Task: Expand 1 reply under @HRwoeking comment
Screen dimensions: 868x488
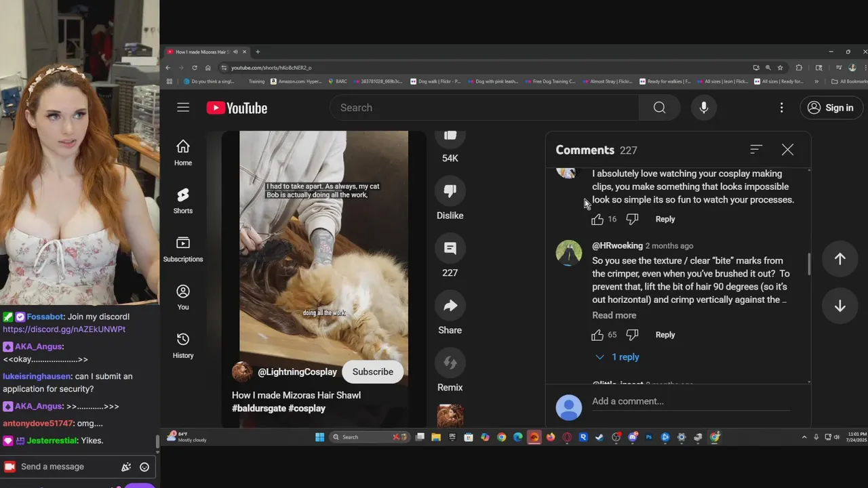Action: tap(617, 357)
